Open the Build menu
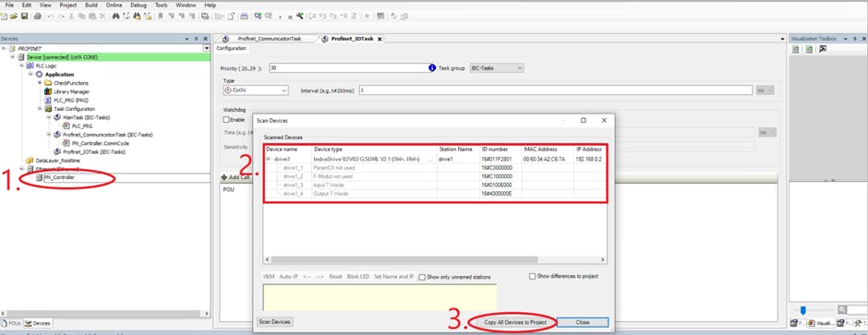Screen dimensions: 868x335 click(91, 5)
